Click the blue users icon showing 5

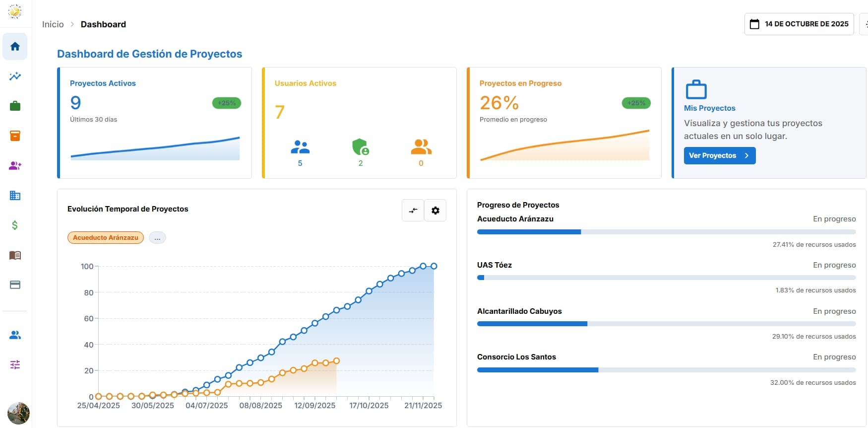click(300, 147)
